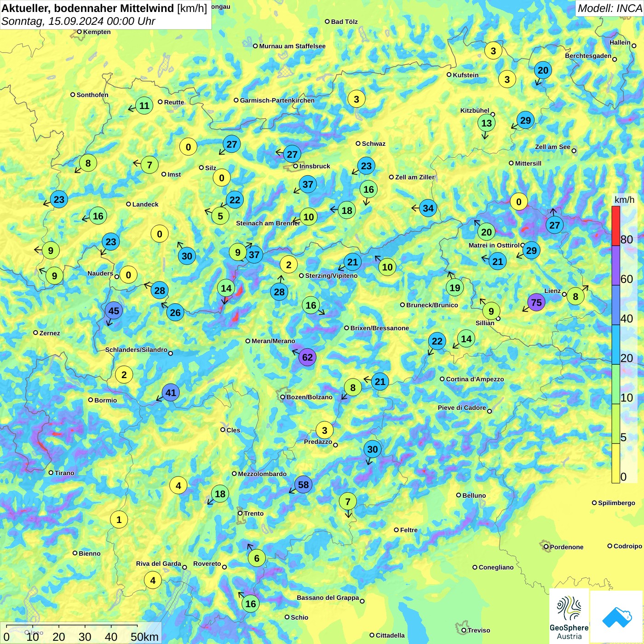Select the 30 km/h marker southeast of Predazzo
644x644 pixels.
point(372,449)
